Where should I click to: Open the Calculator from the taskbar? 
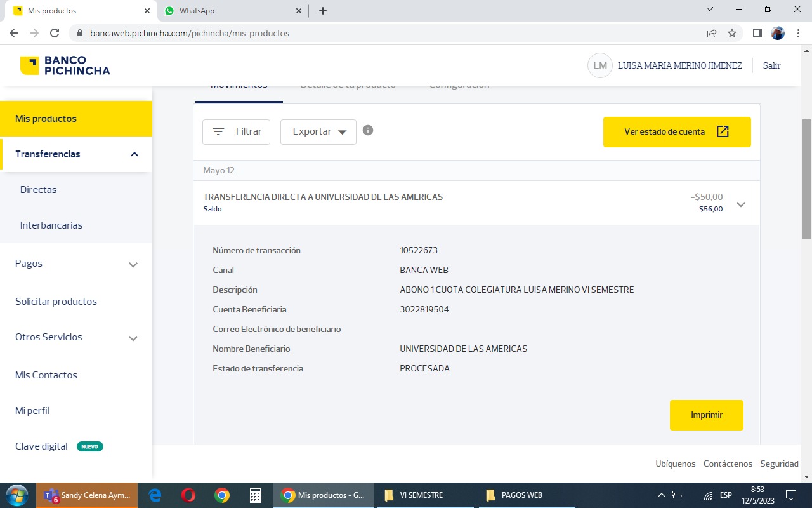tap(256, 495)
